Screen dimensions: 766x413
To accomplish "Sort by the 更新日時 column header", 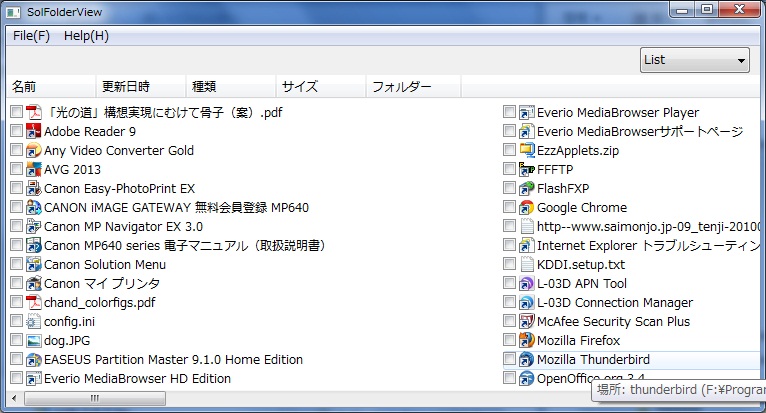I will tap(141, 87).
